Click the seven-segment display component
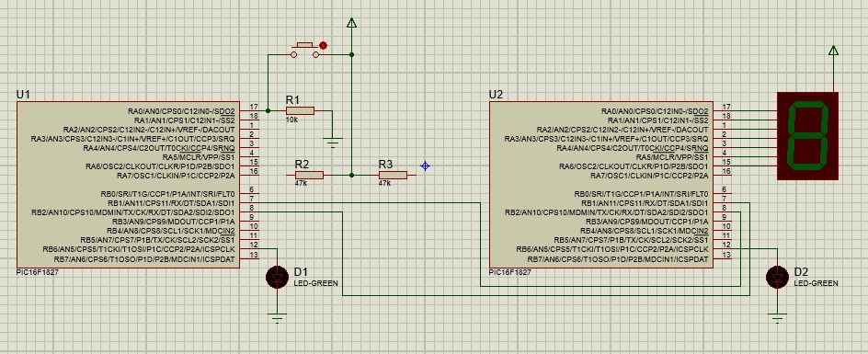The width and height of the screenshot is (868, 354). (807, 136)
